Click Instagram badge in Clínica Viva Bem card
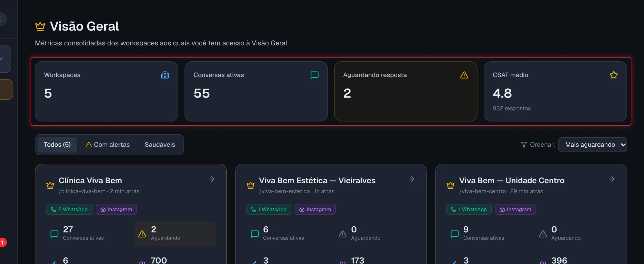Image resolution: width=644 pixels, height=264 pixels. click(116, 209)
